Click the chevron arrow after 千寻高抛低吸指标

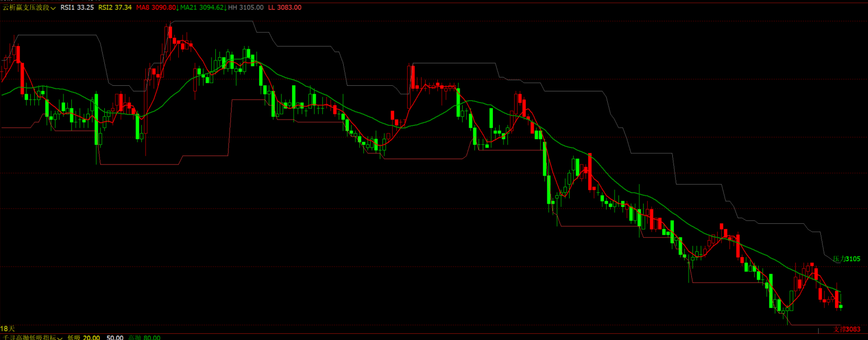59,338
